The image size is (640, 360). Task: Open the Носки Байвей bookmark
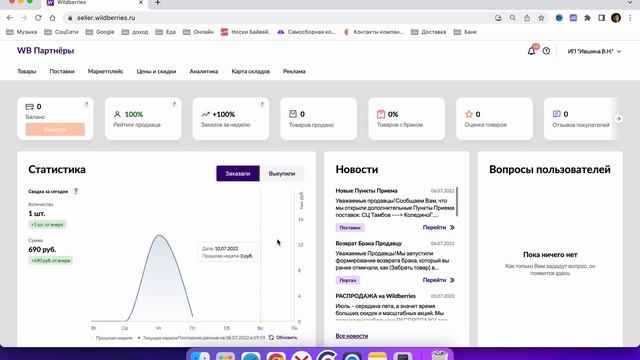245,32
